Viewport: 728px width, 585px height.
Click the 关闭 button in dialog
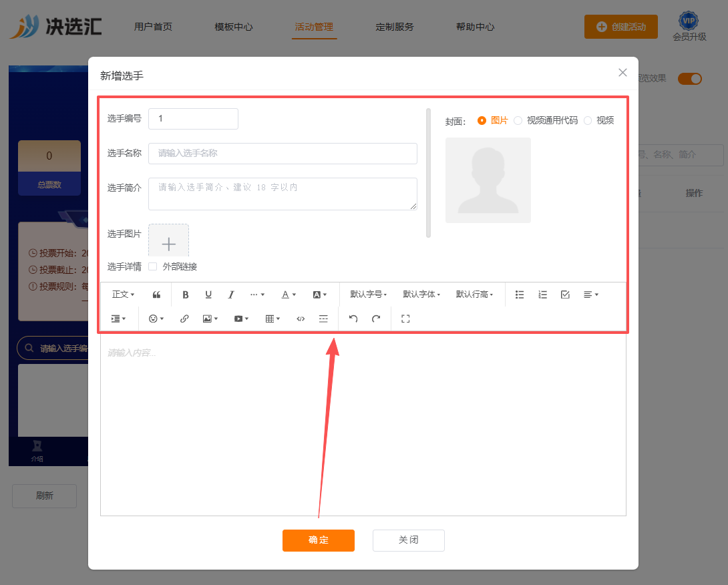click(409, 540)
